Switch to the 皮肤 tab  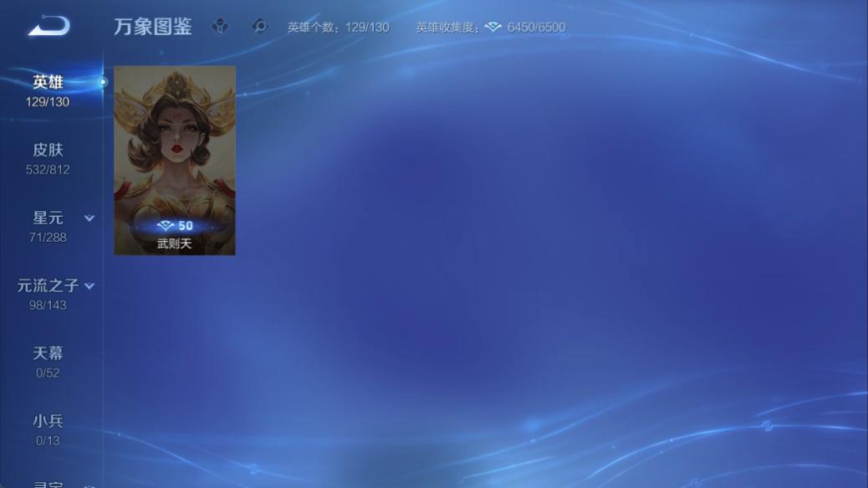click(48, 158)
